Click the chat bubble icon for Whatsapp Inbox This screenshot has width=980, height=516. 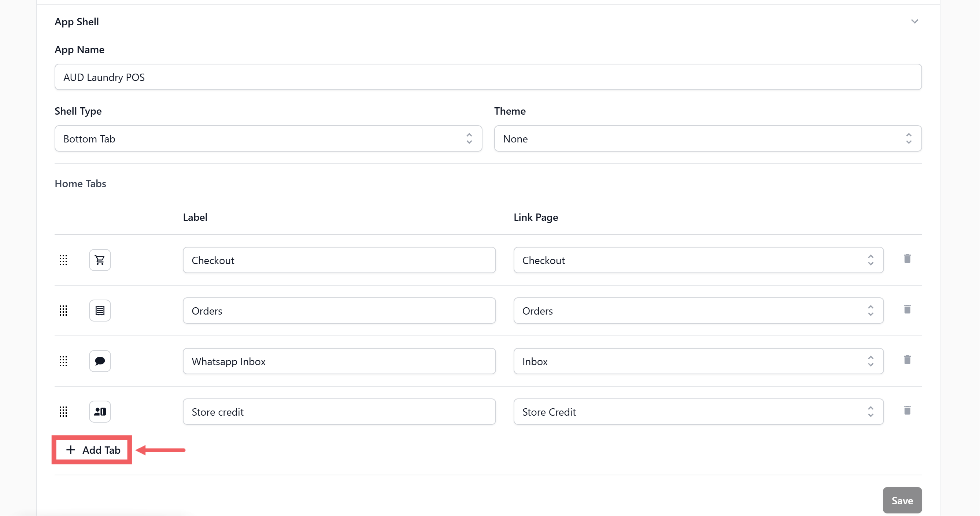(x=100, y=361)
